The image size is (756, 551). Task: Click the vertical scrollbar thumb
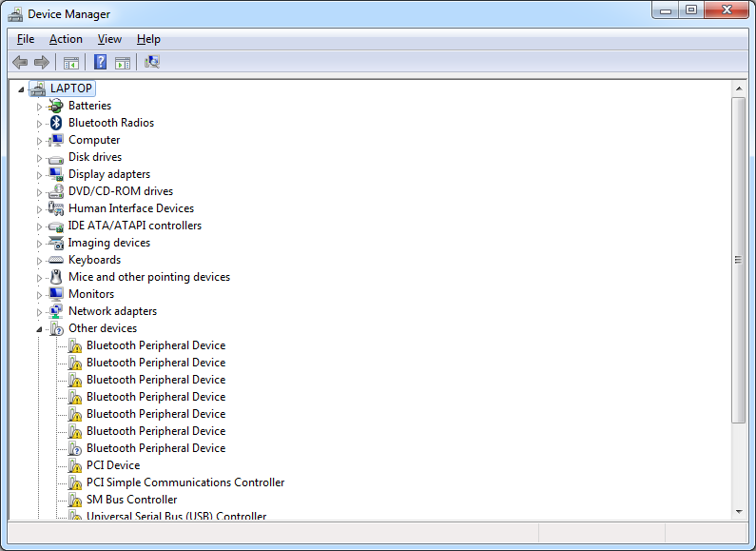pyautogui.click(x=739, y=260)
